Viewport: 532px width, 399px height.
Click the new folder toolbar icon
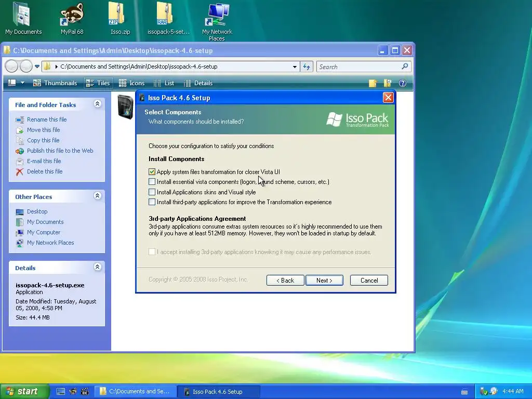click(x=373, y=83)
